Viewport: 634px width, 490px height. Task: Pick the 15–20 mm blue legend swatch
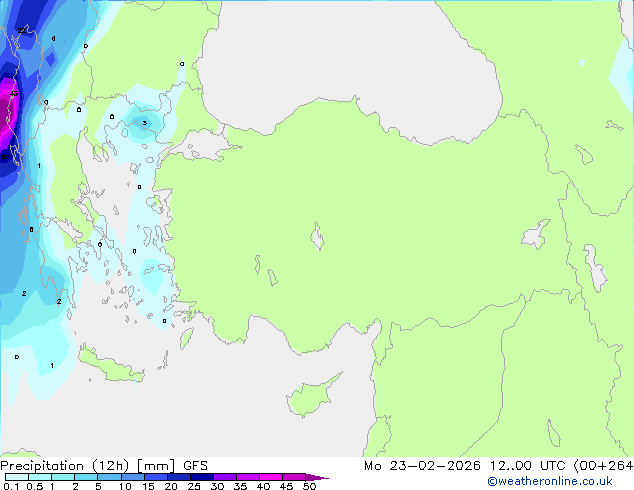click(x=156, y=477)
